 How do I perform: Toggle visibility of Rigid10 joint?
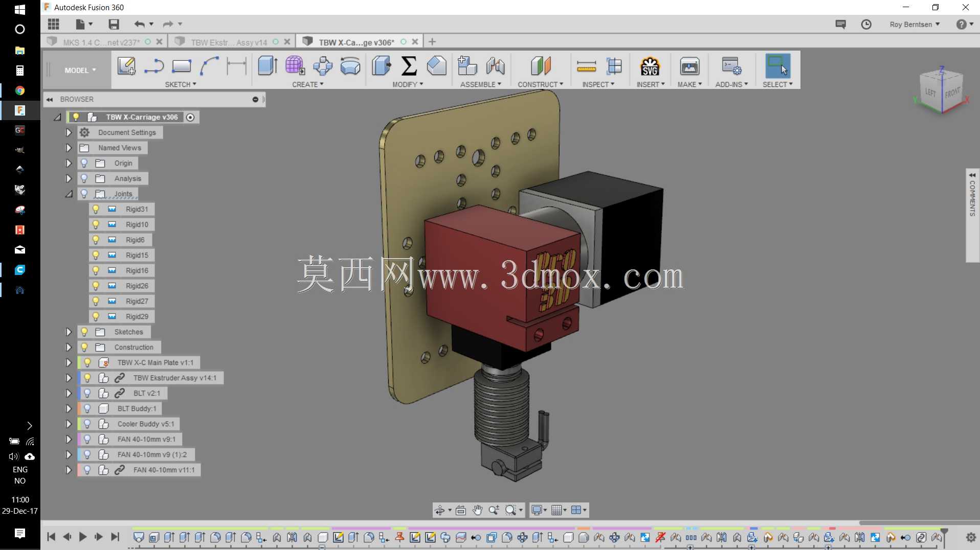pyautogui.click(x=96, y=224)
